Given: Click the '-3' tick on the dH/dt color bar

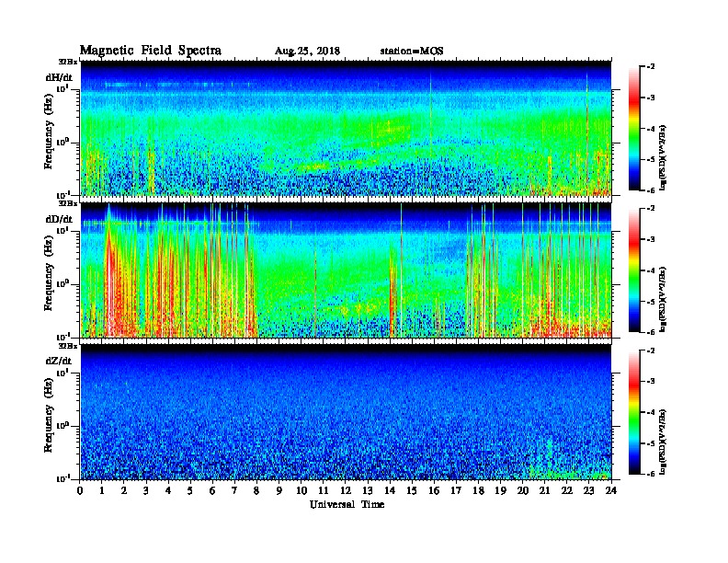Looking at the screenshot, I should tap(651, 98).
